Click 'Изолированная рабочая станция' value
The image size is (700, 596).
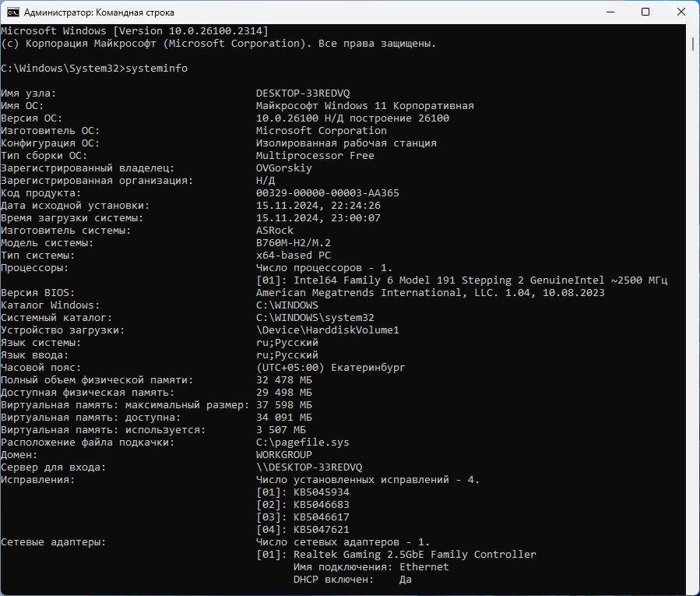(x=346, y=143)
